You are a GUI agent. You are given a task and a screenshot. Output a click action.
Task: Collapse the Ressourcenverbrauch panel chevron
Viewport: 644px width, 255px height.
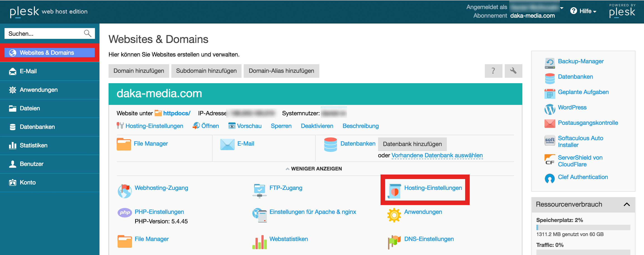627,205
